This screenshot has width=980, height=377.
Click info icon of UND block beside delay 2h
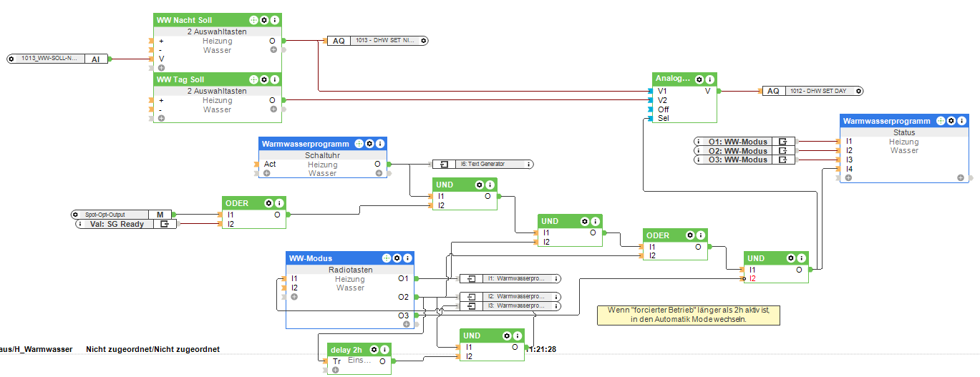517,336
